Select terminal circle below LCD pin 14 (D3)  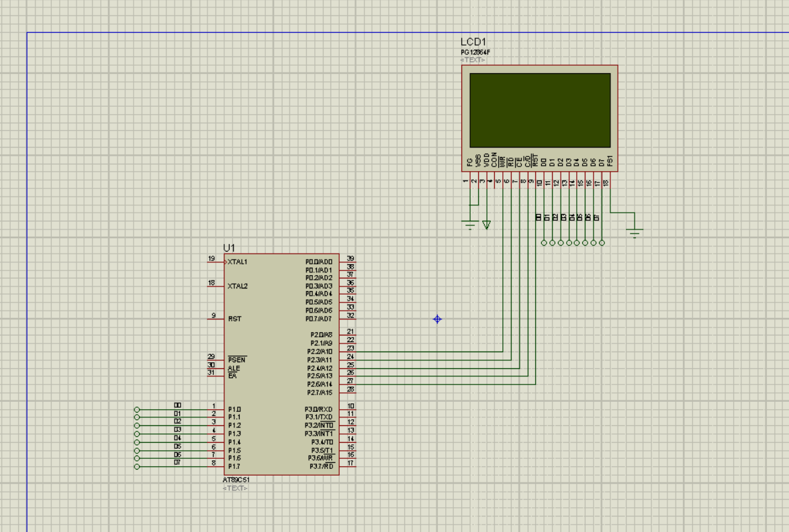(569, 243)
